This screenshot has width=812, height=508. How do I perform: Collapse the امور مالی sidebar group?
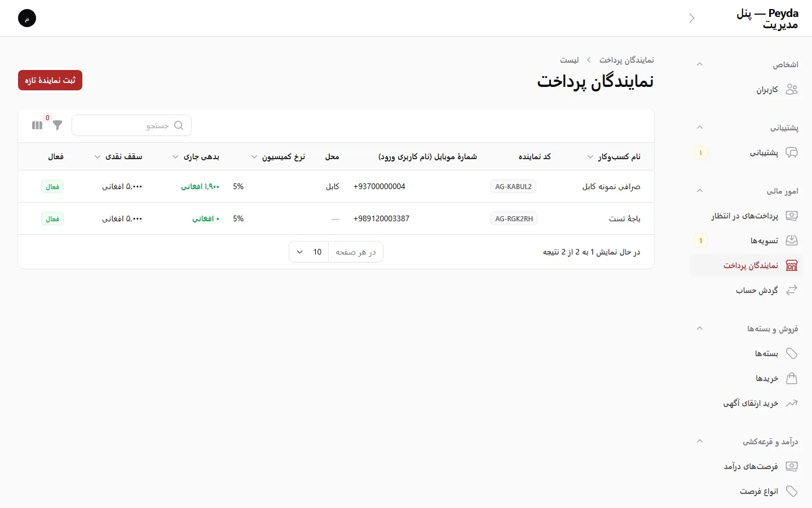(700, 191)
